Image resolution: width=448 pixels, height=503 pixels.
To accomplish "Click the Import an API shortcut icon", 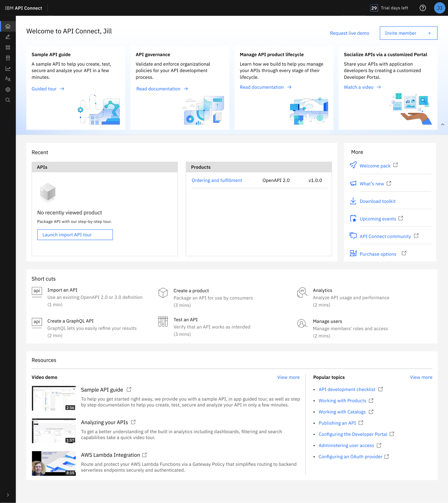I will pos(37,291).
